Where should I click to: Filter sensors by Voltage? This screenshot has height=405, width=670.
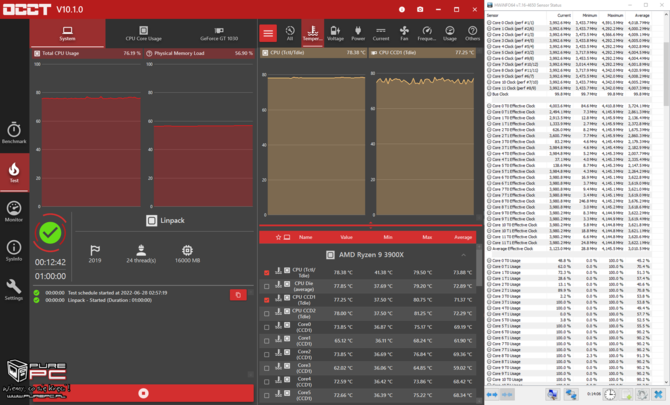pyautogui.click(x=335, y=33)
